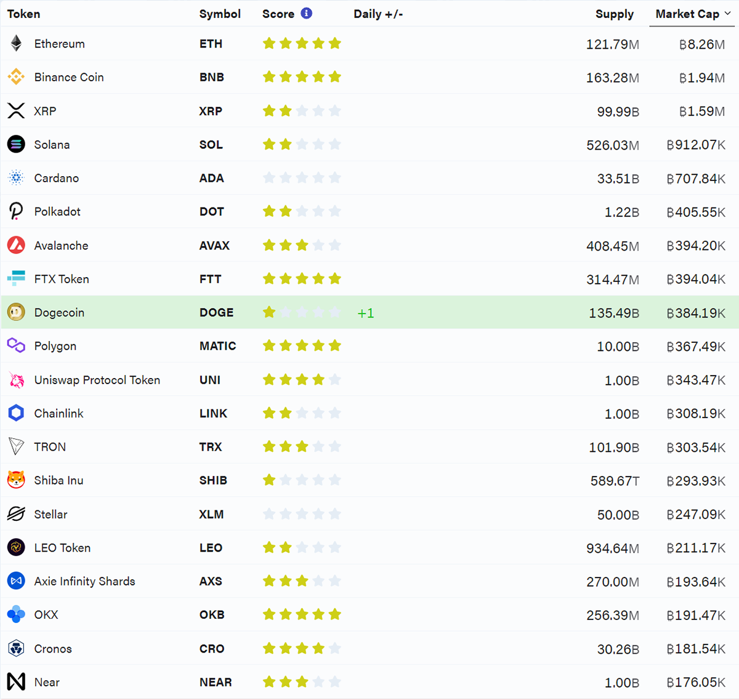Select the CRO symbol cell
Image resolution: width=739 pixels, height=700 pixels.
212,649
